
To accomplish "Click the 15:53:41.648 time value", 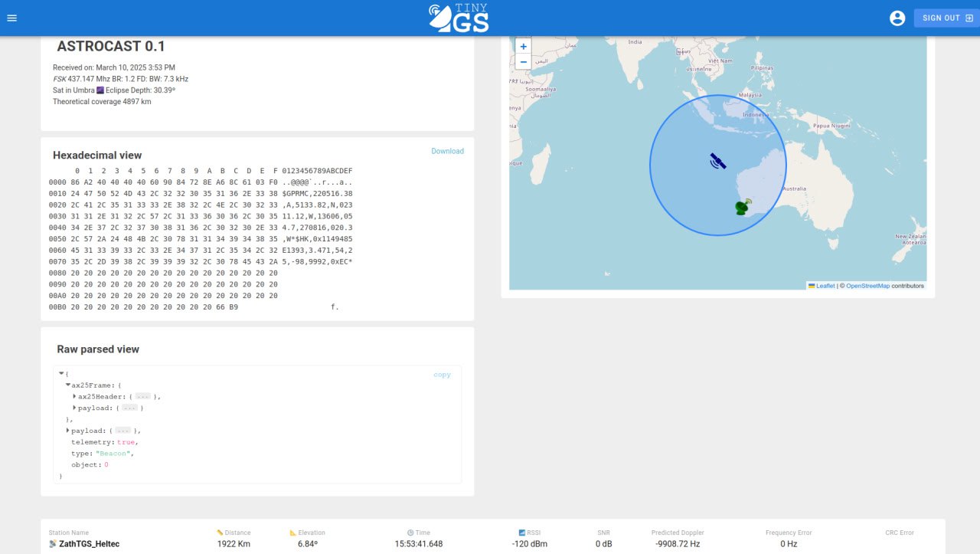I will (419, 544).
